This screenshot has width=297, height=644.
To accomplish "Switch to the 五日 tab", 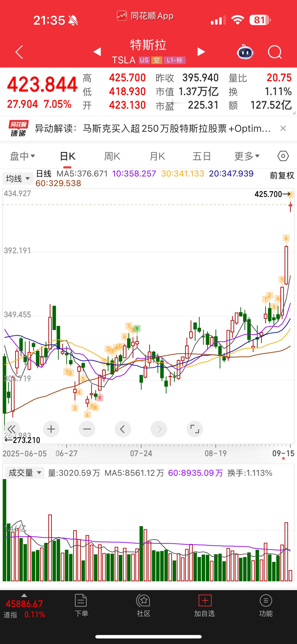I will tap(202, 156).
